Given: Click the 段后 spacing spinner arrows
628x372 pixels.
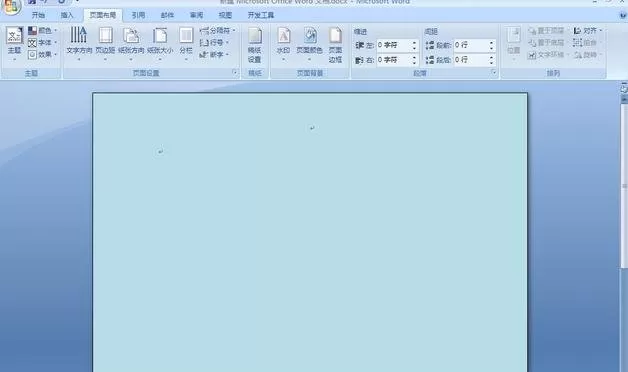Looking at the screenshot, I should coord(491,60).
